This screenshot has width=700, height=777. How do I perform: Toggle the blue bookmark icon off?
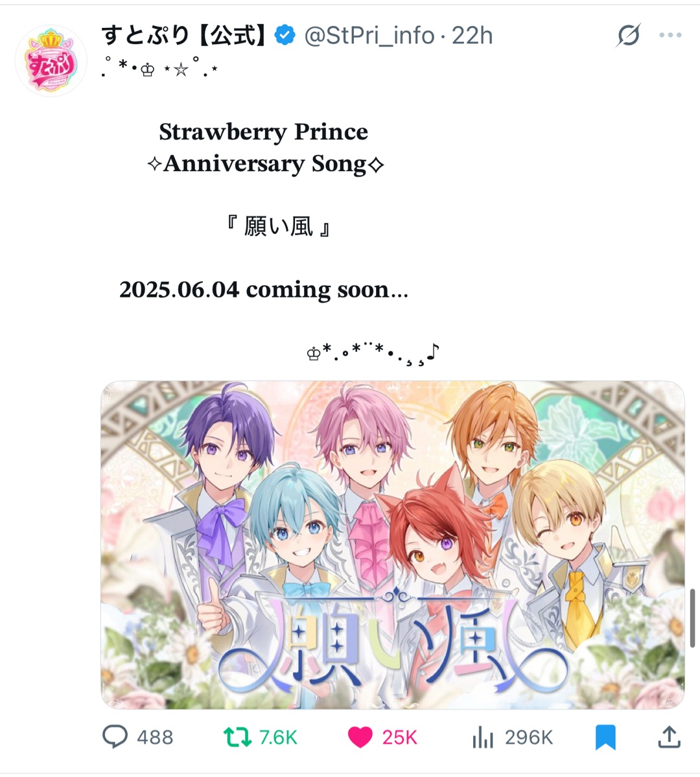point(605,737)
